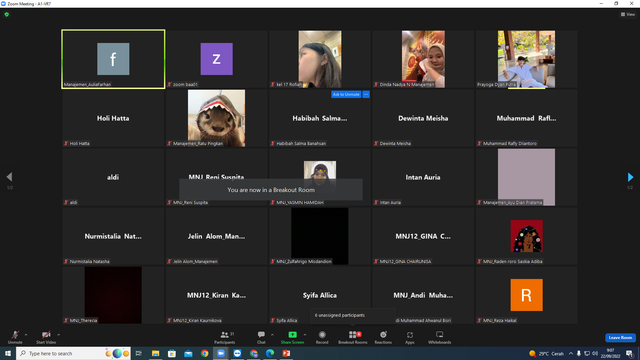Open Microsoft Edge from the taskbar
640x360 pixels.
click(270, 353)
